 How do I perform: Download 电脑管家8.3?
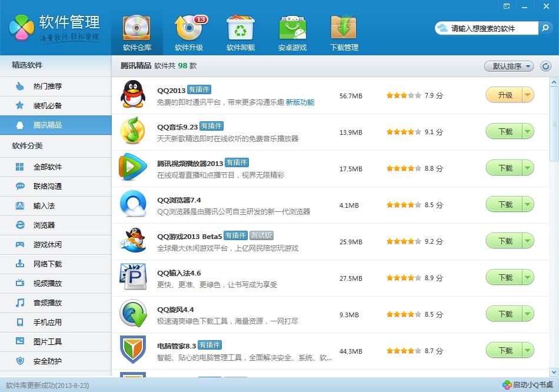coord(504,351)
